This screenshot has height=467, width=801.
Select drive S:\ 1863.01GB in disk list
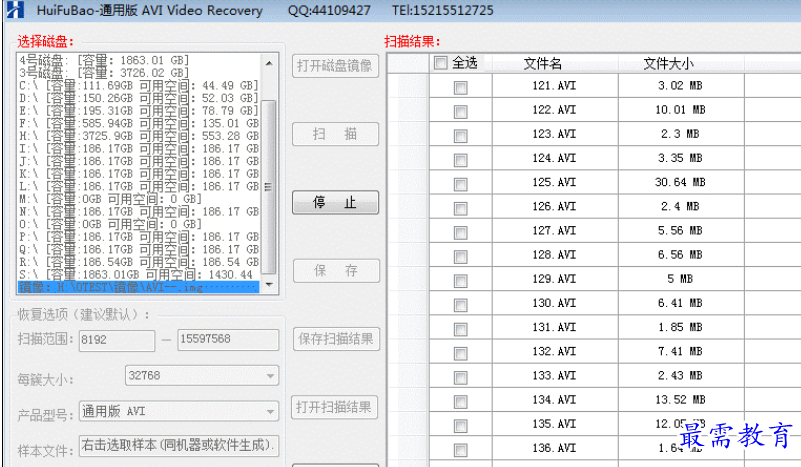138,274
